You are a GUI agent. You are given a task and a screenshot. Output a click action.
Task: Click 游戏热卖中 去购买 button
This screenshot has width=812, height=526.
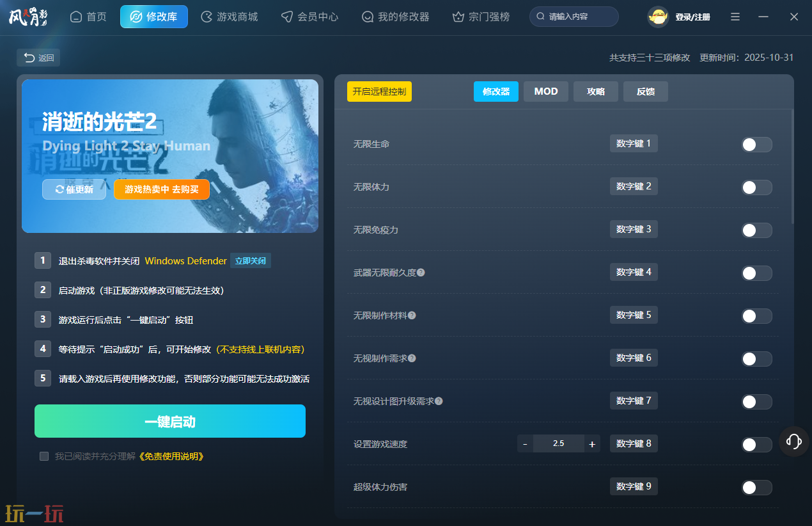click(162, 189)
